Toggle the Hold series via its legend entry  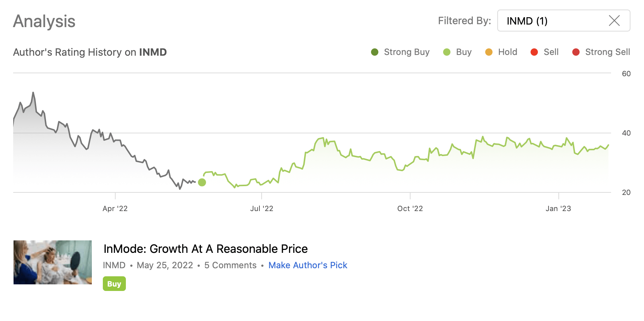click(508, 52)
